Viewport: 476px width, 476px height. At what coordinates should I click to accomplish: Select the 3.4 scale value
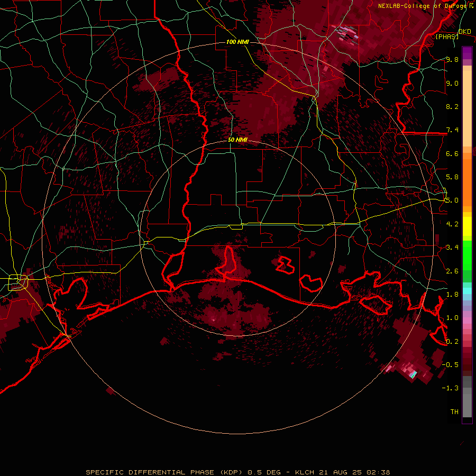click(x=452, y=248)
